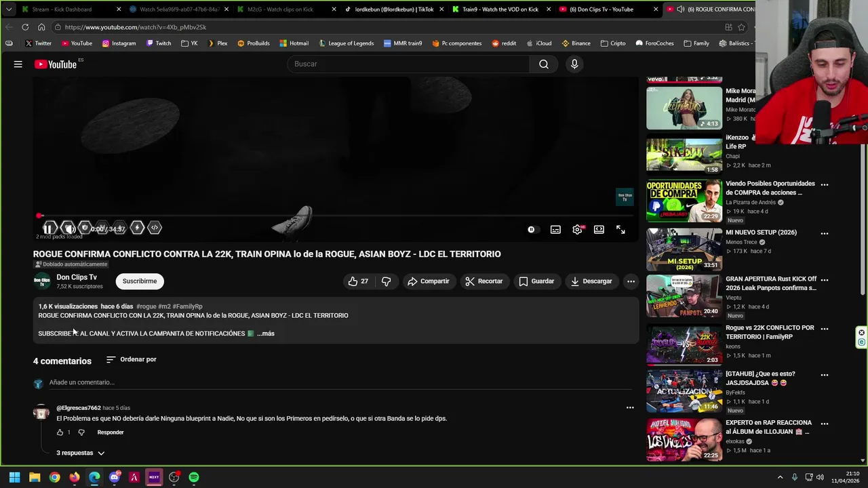This screenshot has width=868, height=488.
Task: Open Rogue vs 22K CONFLICTO thumbnail
Action: coord(684,344)
